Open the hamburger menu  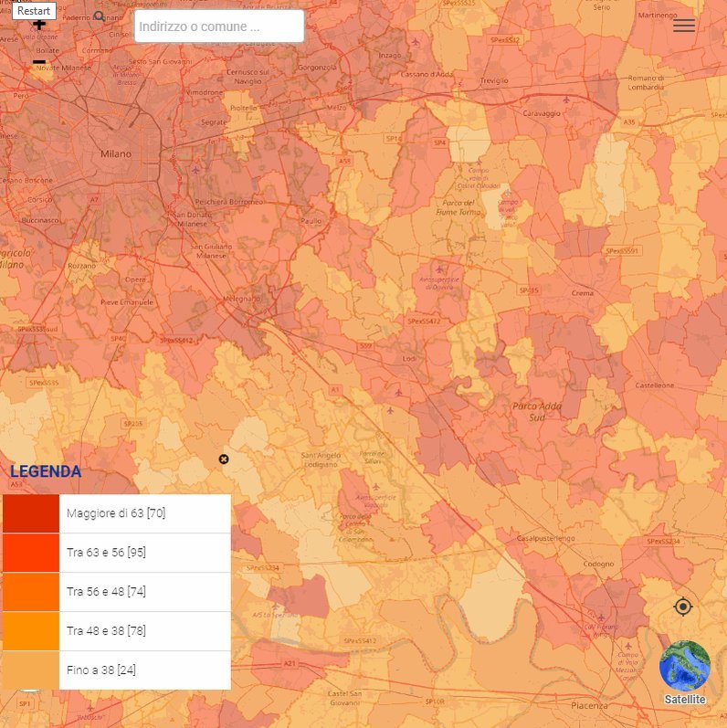(x=683, y=26)
